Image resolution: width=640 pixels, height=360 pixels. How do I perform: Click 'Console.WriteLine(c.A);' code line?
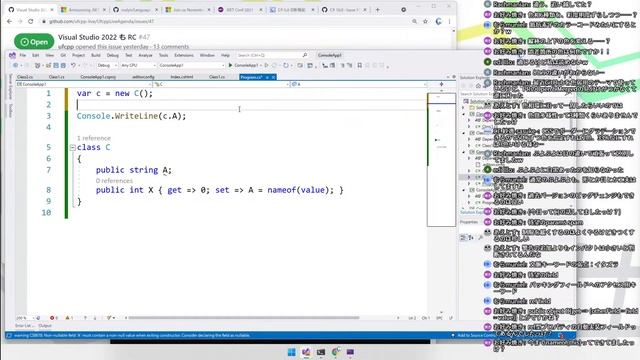[131, 116]
